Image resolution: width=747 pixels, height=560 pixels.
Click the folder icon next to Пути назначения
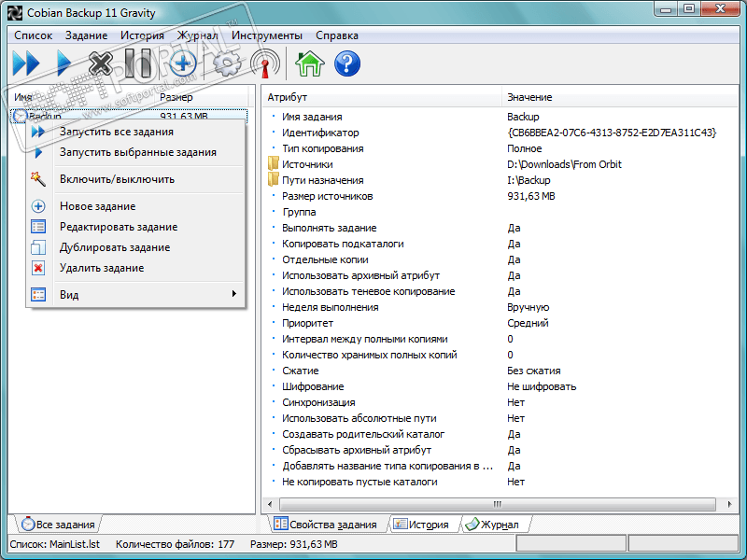point(273,179)
